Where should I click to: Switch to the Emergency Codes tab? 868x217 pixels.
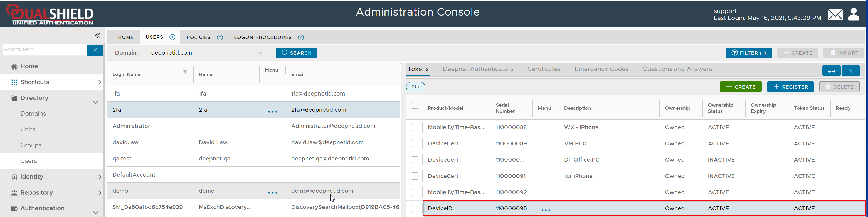pyautogui.click(x=601, y=69)
